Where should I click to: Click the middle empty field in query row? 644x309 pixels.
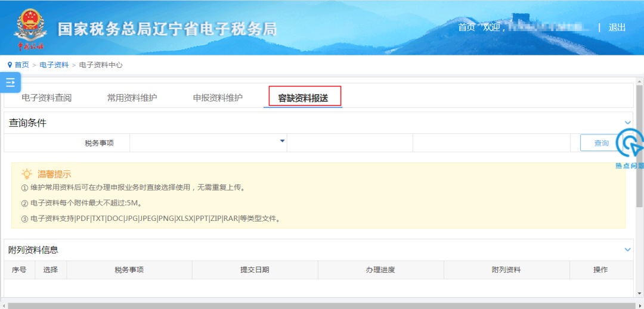tap(349, 143)
